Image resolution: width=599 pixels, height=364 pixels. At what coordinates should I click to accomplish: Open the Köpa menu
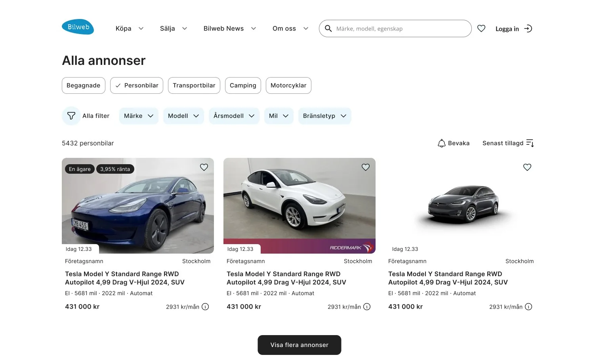tap(130, 28)
